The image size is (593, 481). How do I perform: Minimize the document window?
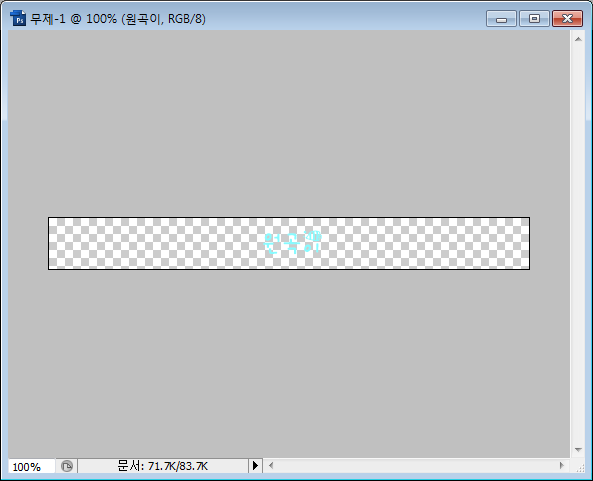501,19
